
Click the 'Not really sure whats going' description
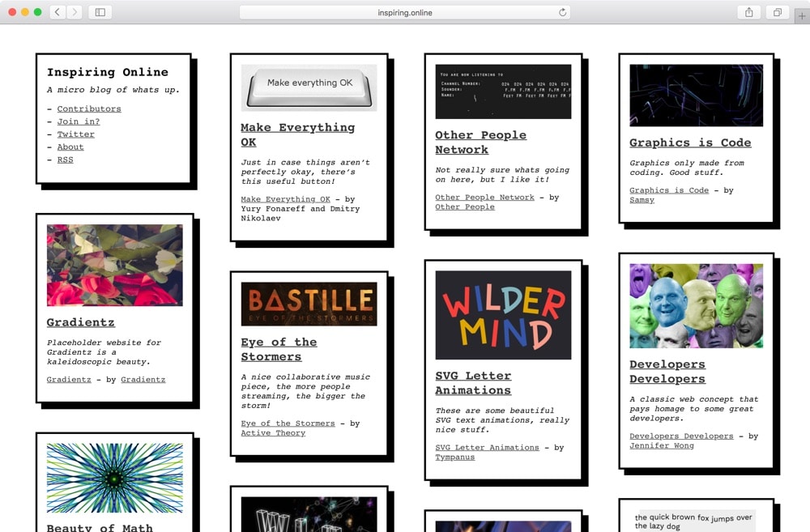[x=502, y=175]
